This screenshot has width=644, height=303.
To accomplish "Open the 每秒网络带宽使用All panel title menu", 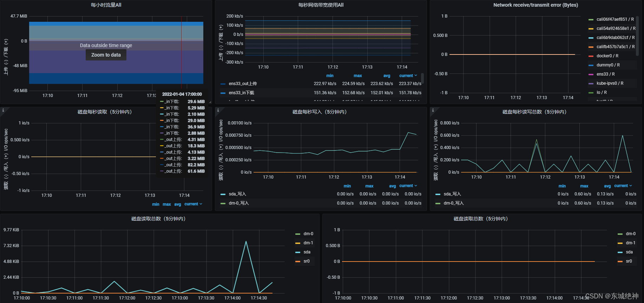I will click(x=321, y=5).
